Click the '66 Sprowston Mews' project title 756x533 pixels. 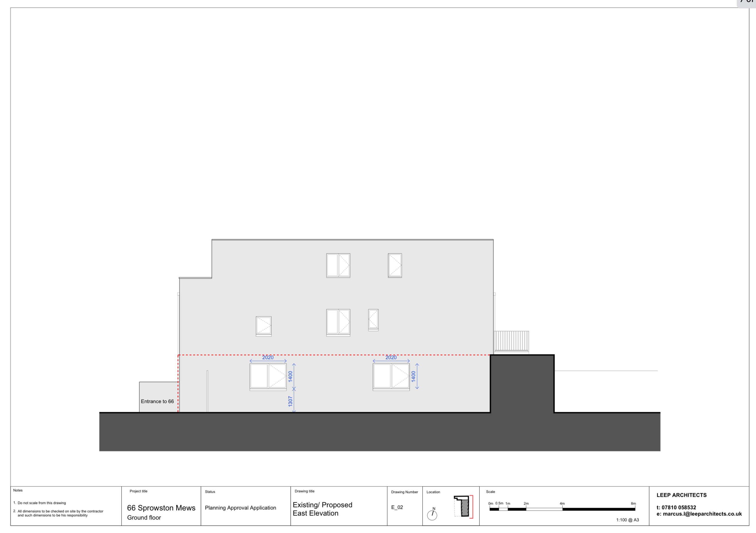click(x=161, y=508)
